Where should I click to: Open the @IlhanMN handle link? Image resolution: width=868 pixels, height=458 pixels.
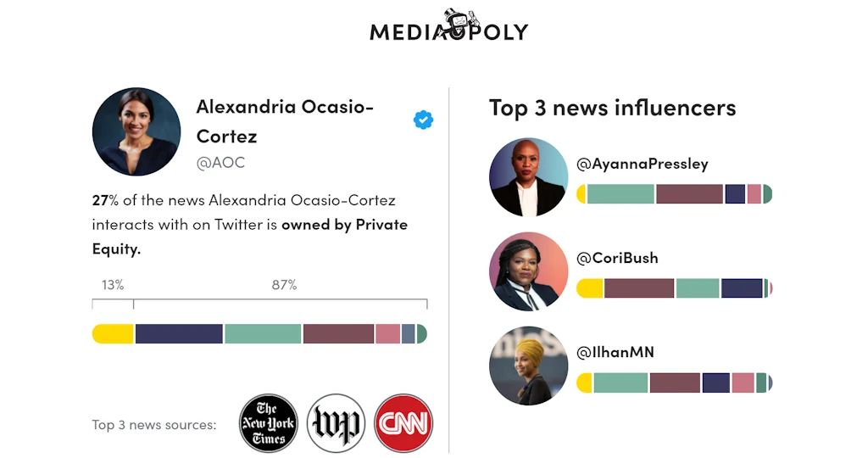615,352
